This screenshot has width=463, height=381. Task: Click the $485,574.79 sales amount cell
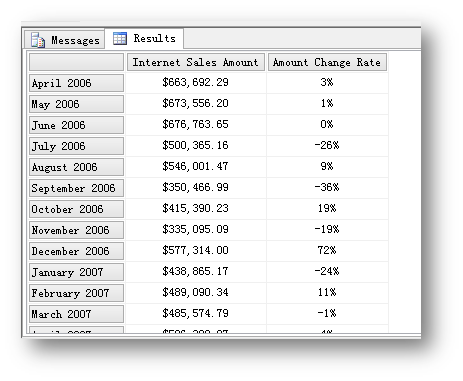[x=196, y=313]
